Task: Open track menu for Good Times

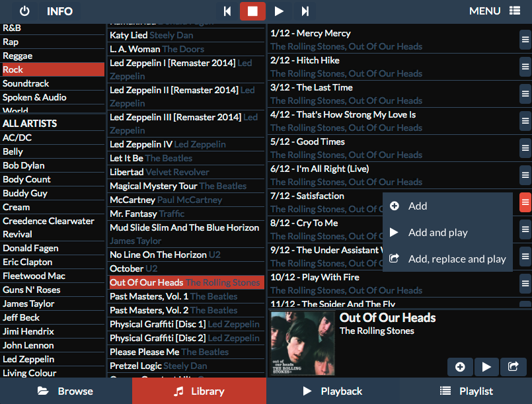Action: click(525, 148)
